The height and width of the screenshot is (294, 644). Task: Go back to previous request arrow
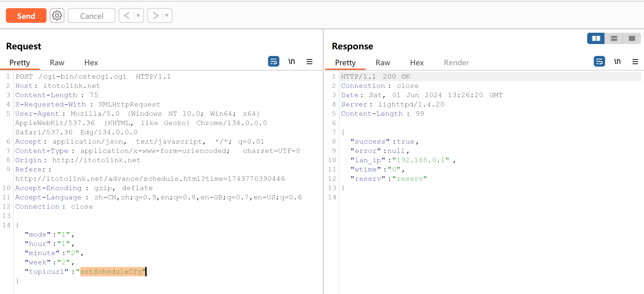(127, 16)
